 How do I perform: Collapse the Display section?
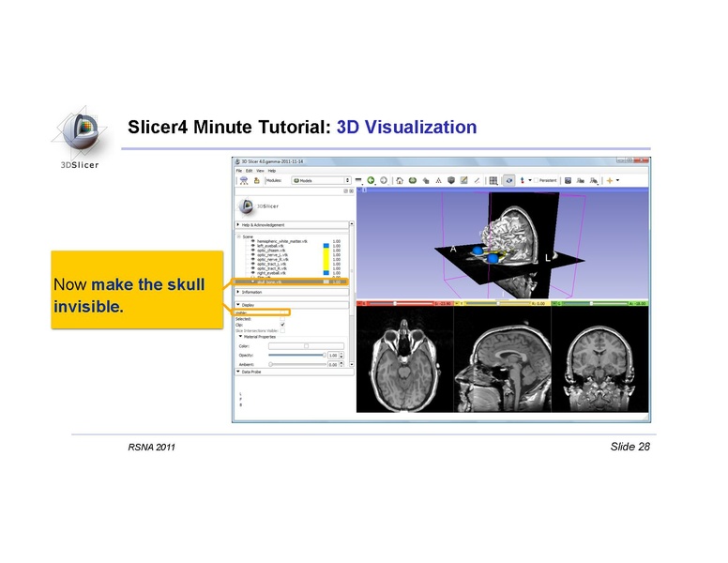292,305
